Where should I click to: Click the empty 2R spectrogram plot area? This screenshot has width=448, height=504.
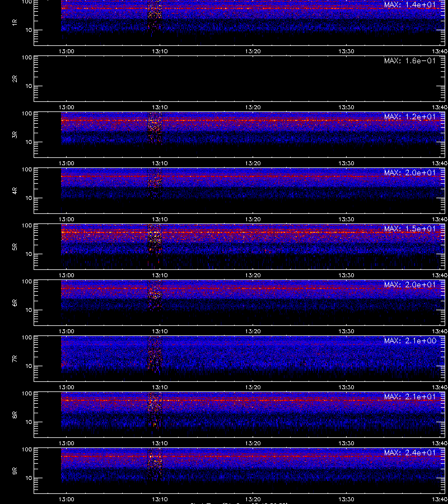tap(240, 79)
